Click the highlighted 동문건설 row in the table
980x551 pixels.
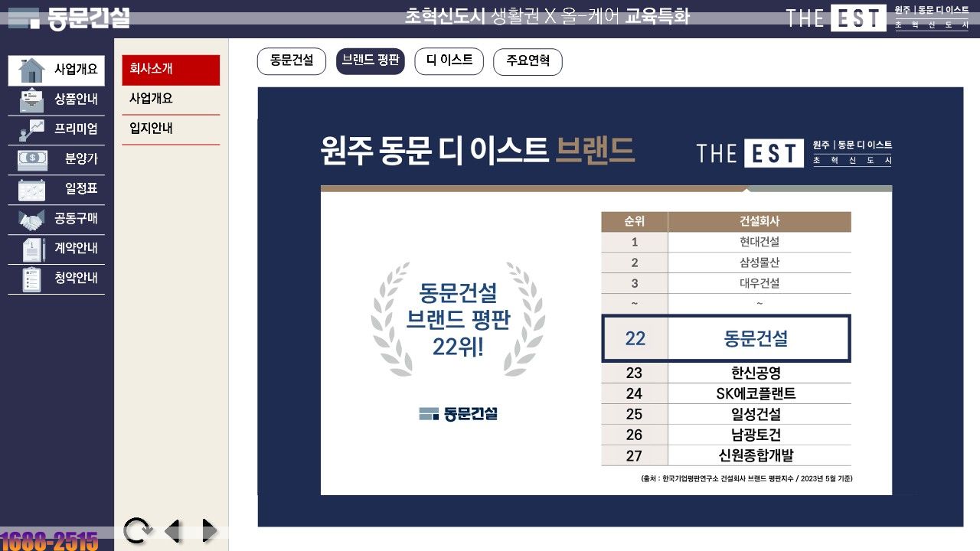727,338
